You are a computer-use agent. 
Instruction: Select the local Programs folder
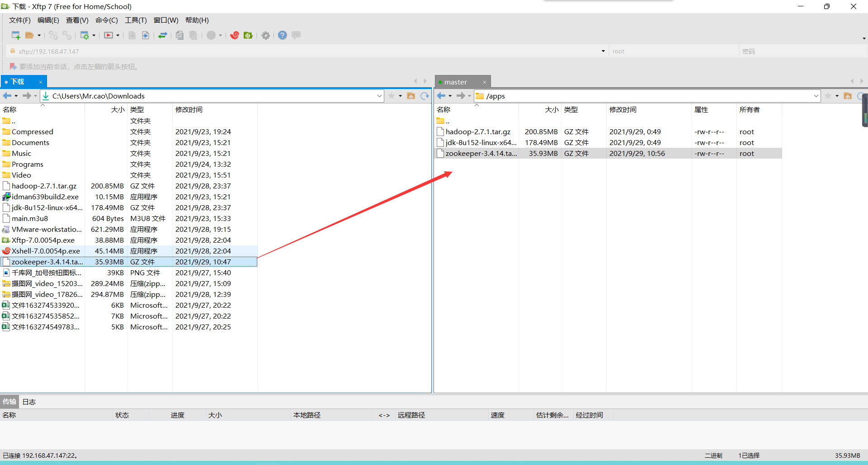129,164
